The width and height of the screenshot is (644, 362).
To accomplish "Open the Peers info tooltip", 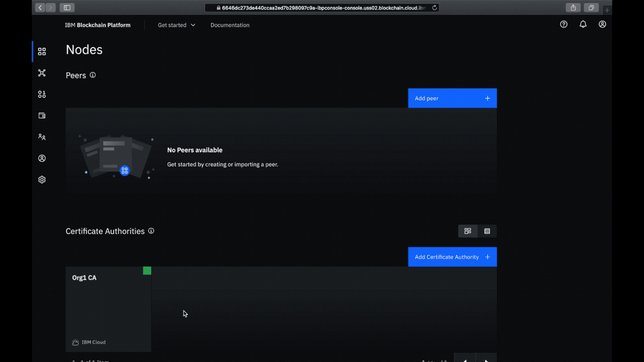I will (92, 75).
